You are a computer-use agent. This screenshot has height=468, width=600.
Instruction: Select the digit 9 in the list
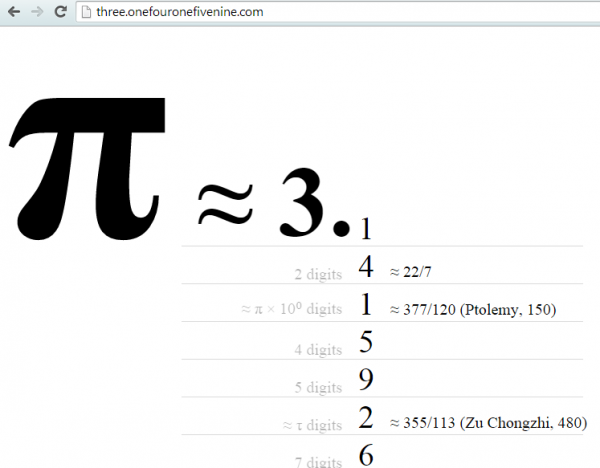[x=366, y=381]
